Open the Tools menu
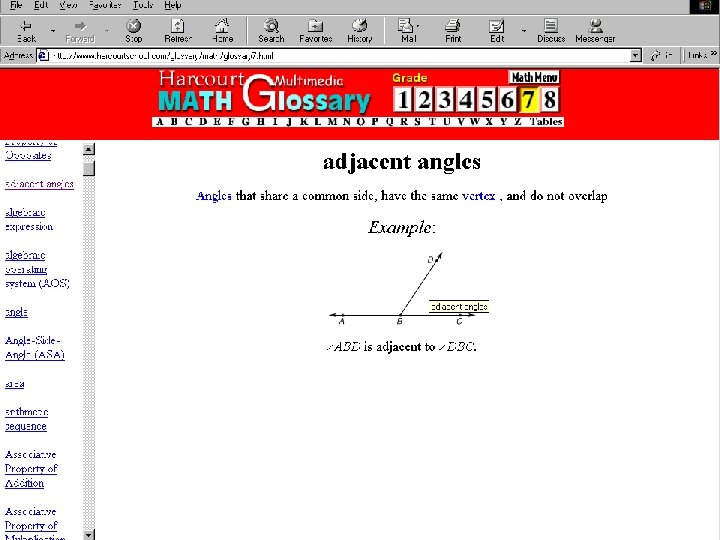This screenshot has width=720, height=540. coord(143,5)
